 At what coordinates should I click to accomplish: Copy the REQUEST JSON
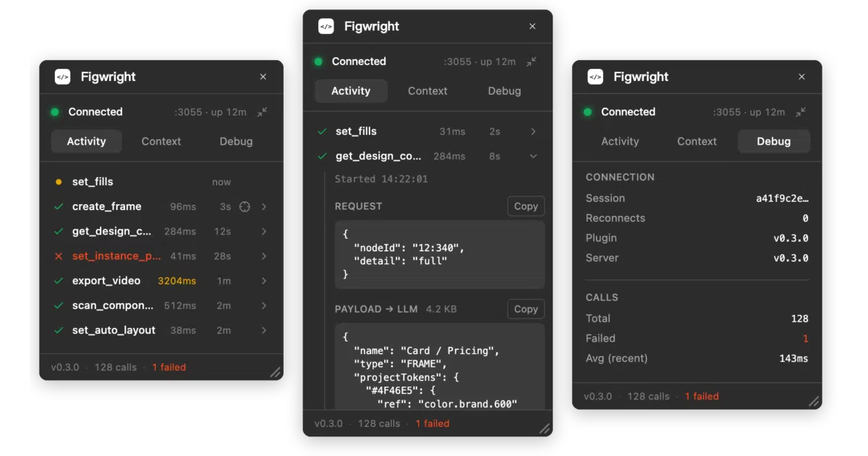[x=526, y=206]
